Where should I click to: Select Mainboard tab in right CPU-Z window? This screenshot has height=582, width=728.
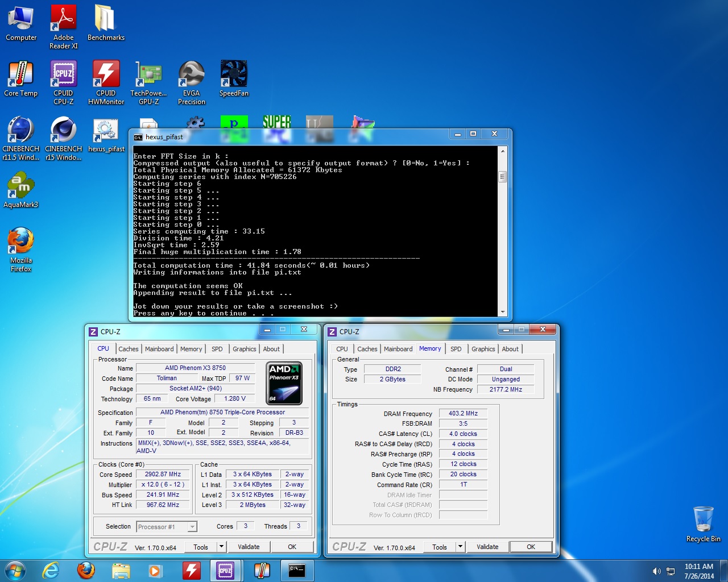click(x=398, y=349)
